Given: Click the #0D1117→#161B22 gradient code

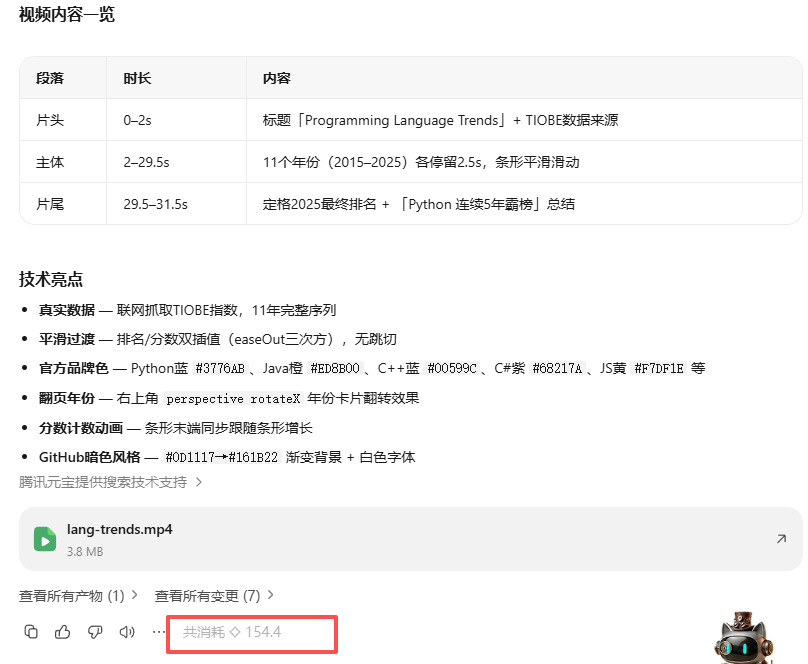Looking at the screenshot, I should (222, 457).
